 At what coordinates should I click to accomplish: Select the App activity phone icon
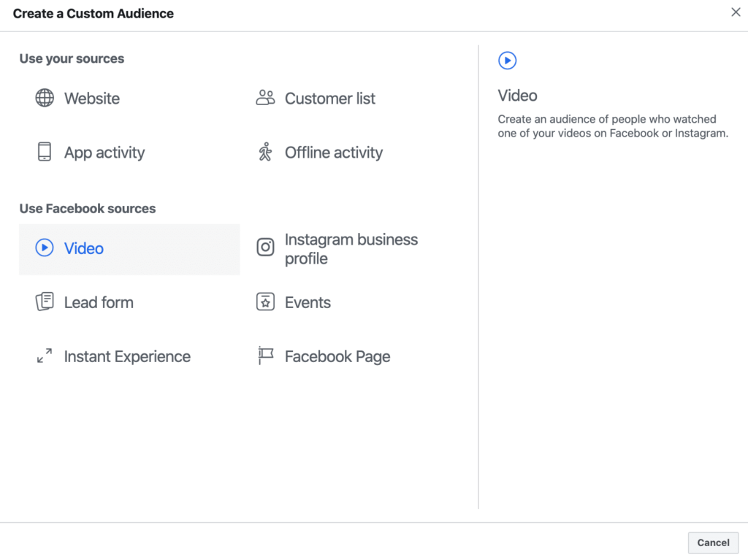[x=45, y=152]
